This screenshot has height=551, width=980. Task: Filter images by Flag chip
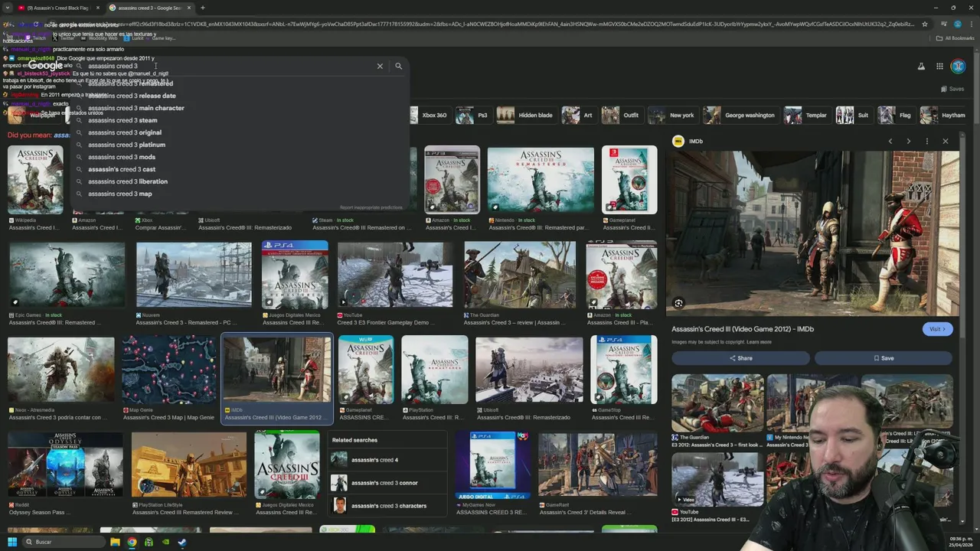coord(896,116)
